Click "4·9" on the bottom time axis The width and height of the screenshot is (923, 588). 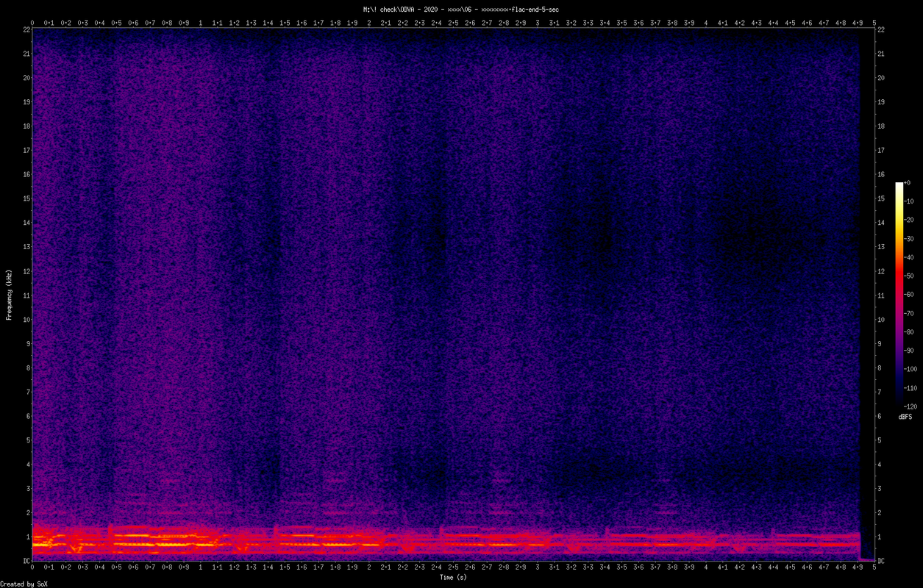click(858, 567)
